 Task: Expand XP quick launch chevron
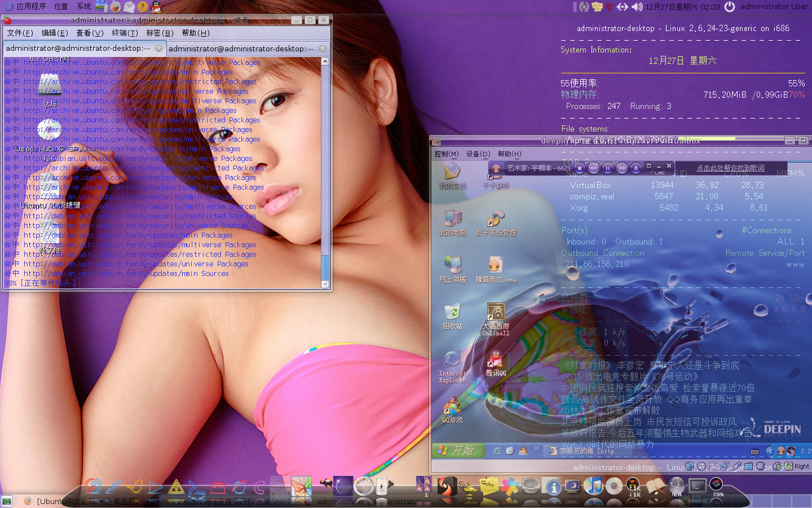point(537,449)
